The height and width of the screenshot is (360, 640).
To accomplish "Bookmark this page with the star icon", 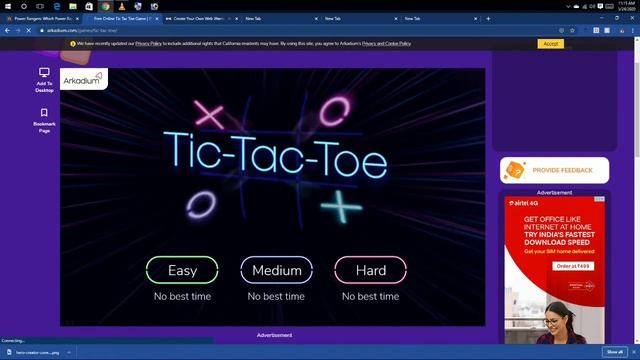I will tap(572, 31).
